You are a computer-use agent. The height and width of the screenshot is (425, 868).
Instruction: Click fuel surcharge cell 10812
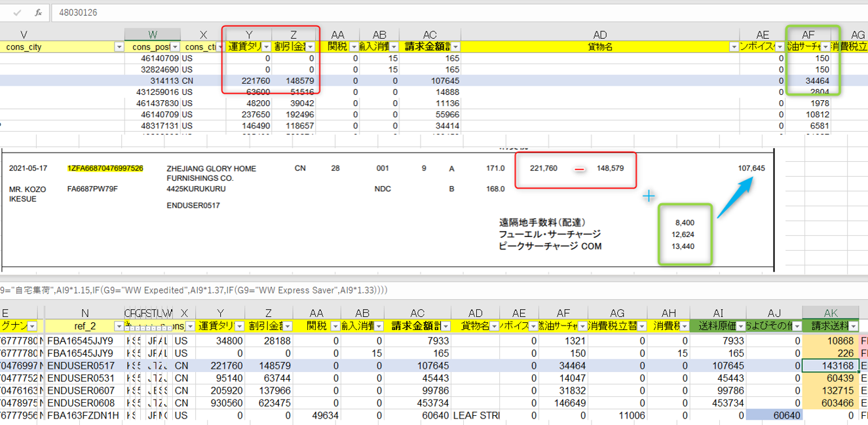coord(808,115)
